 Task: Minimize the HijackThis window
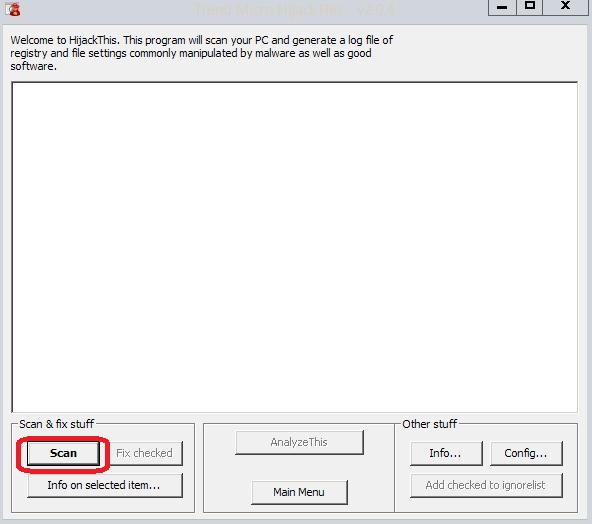coord(502,7)
